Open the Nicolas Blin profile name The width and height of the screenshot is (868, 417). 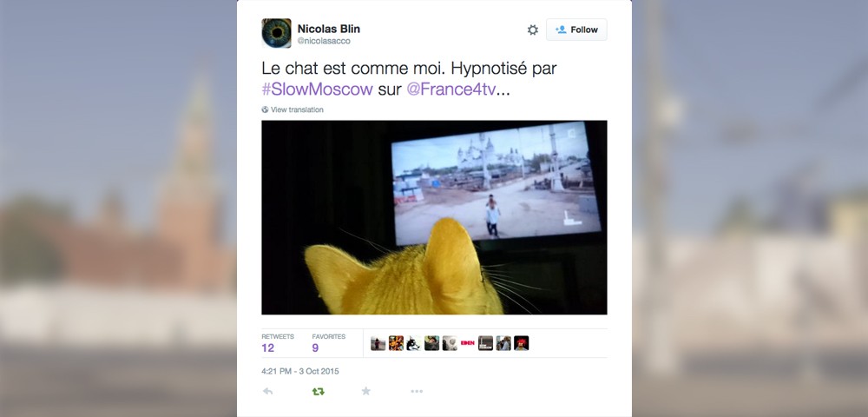tap(329, 29)
